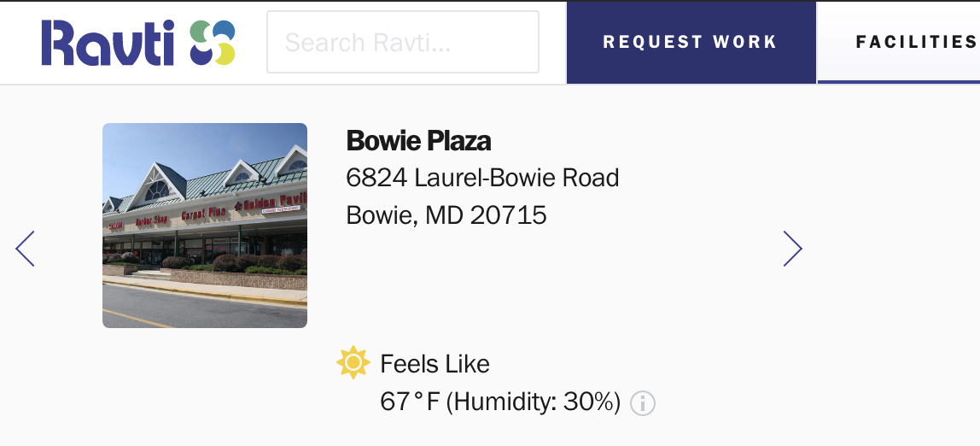Click the sunny weather icon

(x=353, y=362)
